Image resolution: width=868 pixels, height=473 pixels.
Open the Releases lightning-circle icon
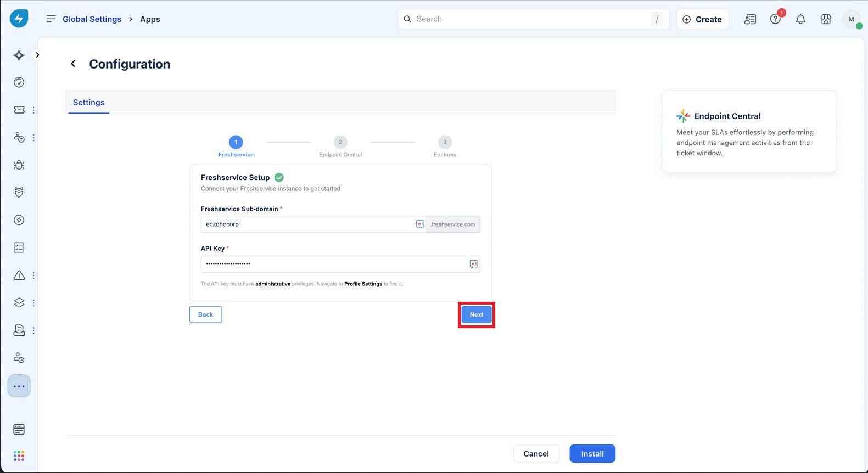pos(19,220)
